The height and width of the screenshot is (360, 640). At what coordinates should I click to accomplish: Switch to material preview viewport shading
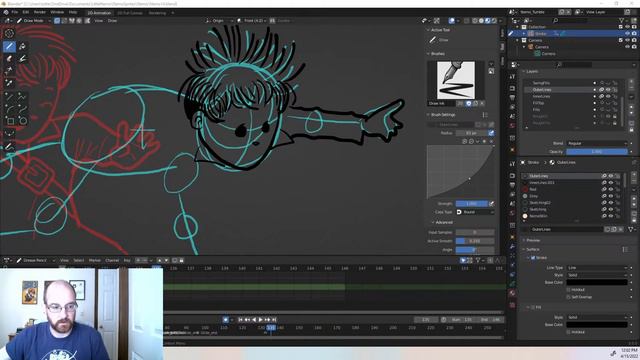pos(487,20)
